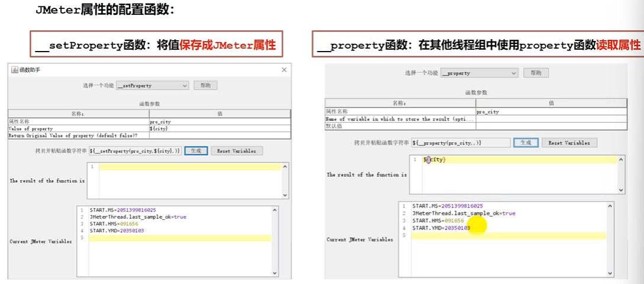Click empty line 5 in left Variables panel
644x284 pixels.
coord(180,238)
